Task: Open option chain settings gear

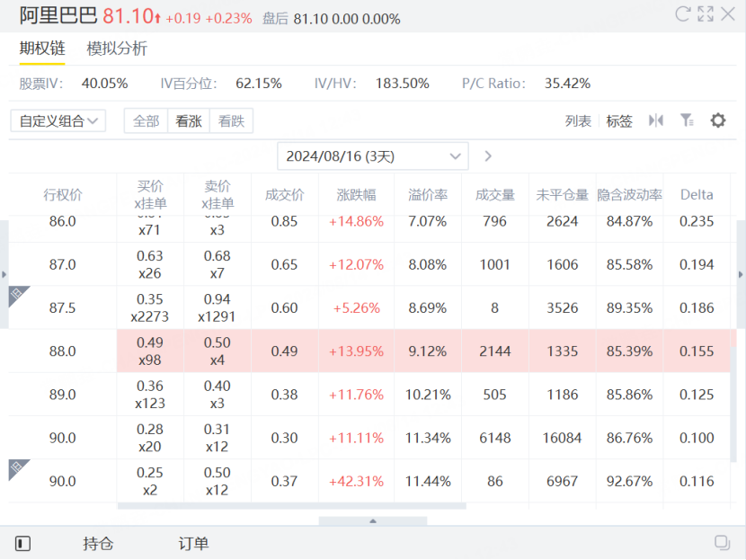Action: click(717, 120)
